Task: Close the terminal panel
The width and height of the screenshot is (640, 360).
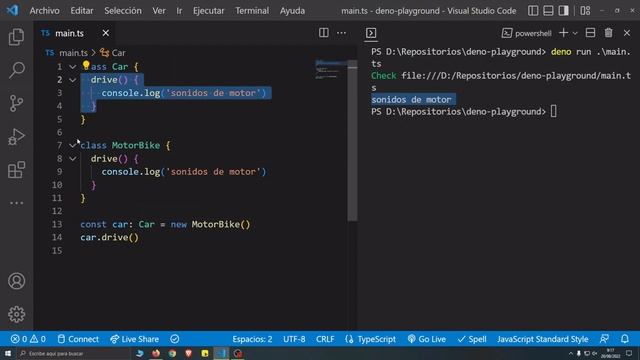Action: pos(627,33)
